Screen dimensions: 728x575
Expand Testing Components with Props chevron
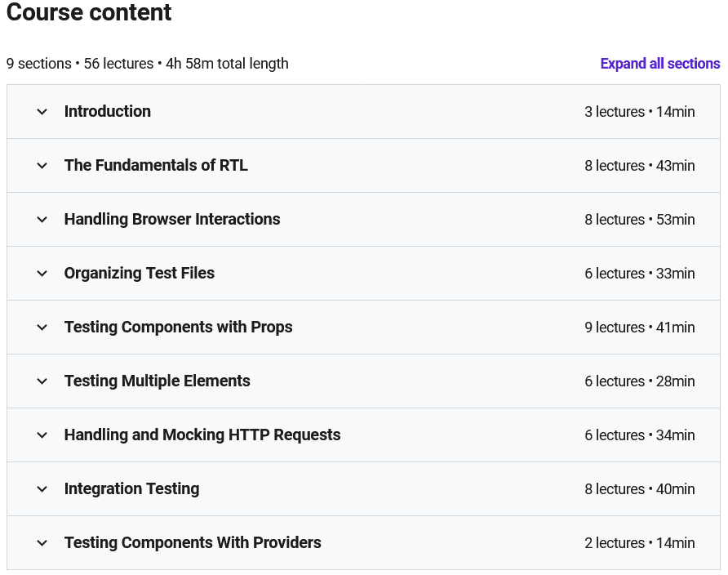click(x=42, y=328)
